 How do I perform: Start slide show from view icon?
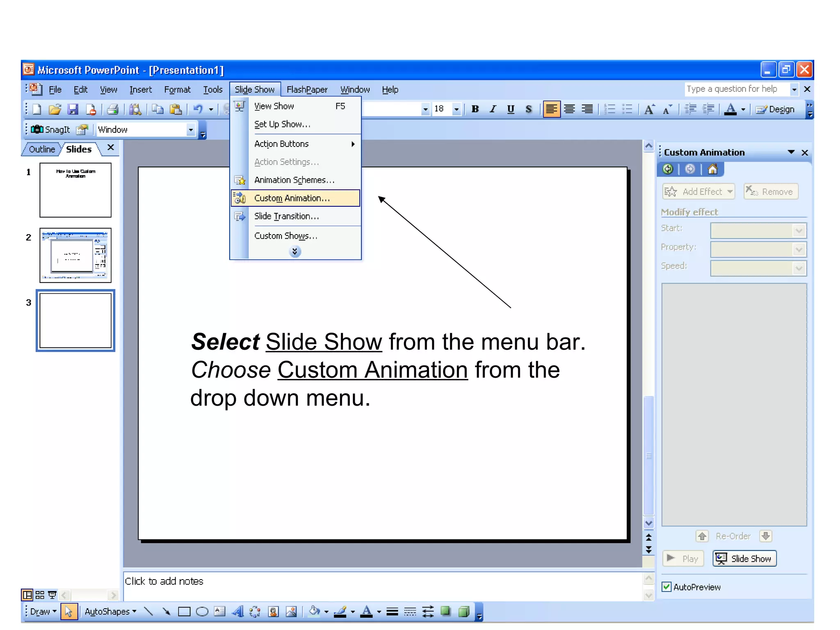point(52,595)
